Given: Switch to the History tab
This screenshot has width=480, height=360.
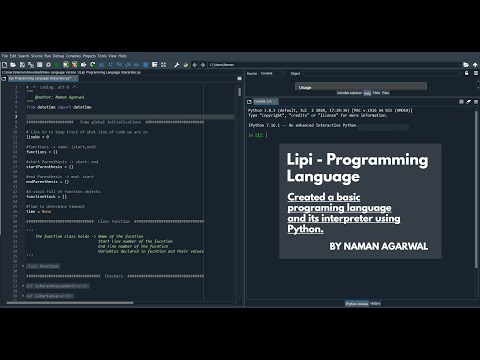Looking at the screenshot, I should 375,304.
